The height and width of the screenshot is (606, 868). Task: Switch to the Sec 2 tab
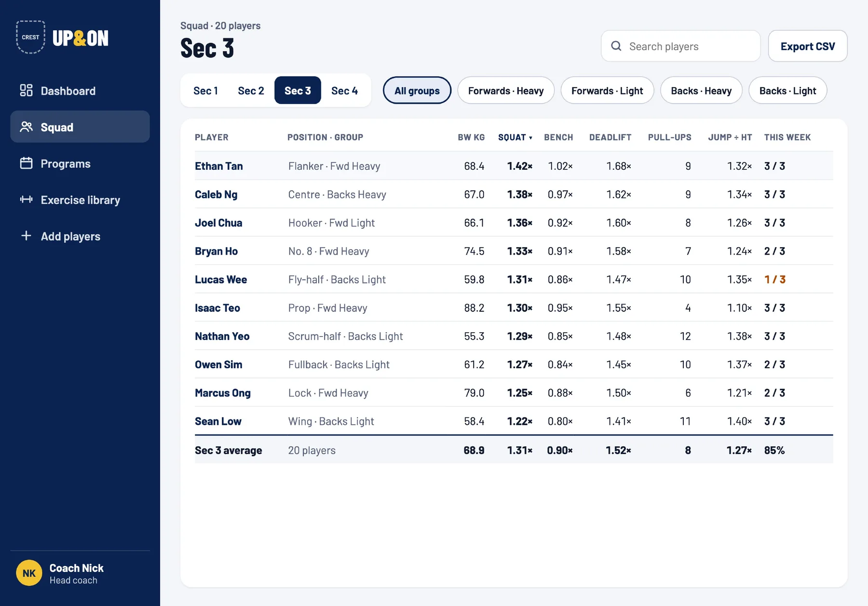[251, 91]
